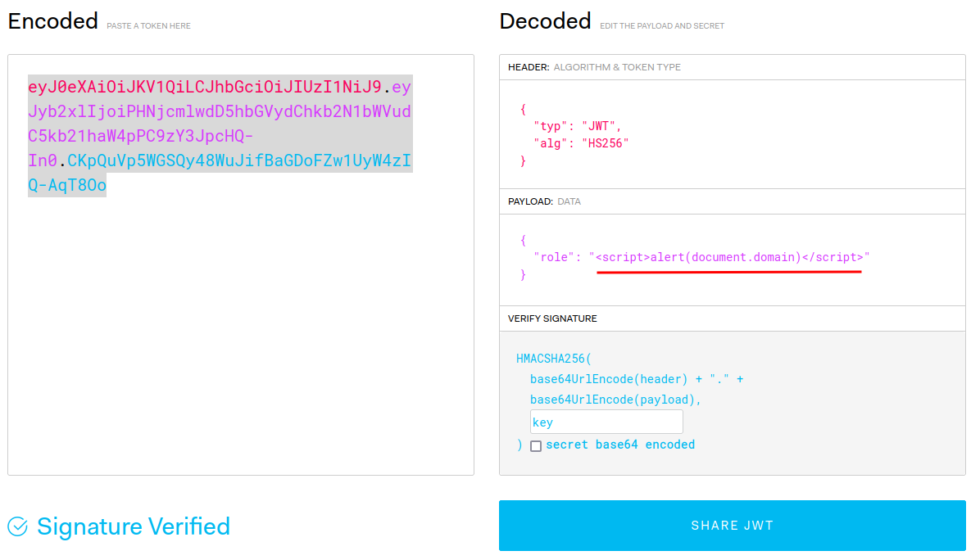Viewport: 980px width, 560px height.
Task: Enable the secret base64 encoded checkbox
Action: pos(536,445)
